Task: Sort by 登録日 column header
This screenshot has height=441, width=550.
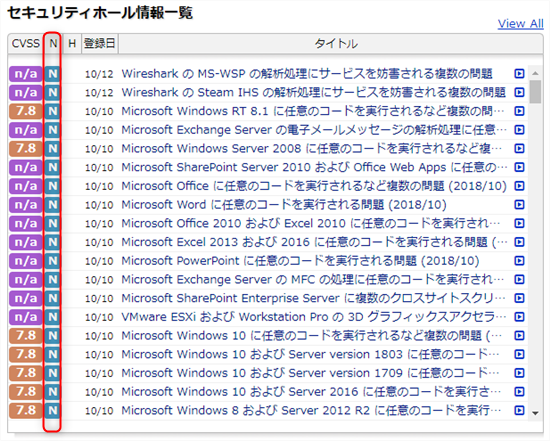Action: pos(100,44)
